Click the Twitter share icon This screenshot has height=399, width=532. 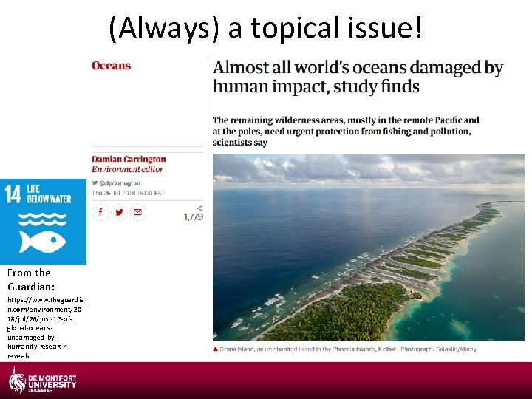point(119,212)
